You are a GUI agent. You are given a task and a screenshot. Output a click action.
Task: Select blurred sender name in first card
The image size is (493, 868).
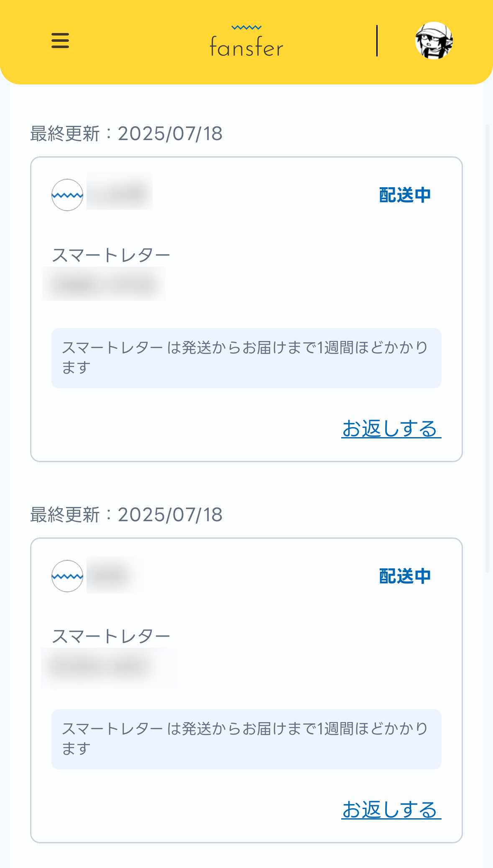tap(120, 192)
